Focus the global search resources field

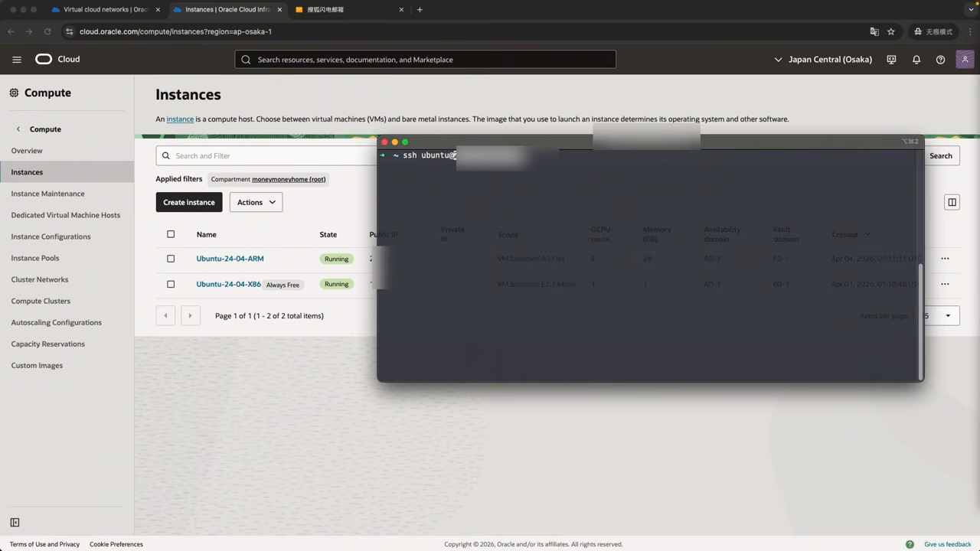coord(426,59)
